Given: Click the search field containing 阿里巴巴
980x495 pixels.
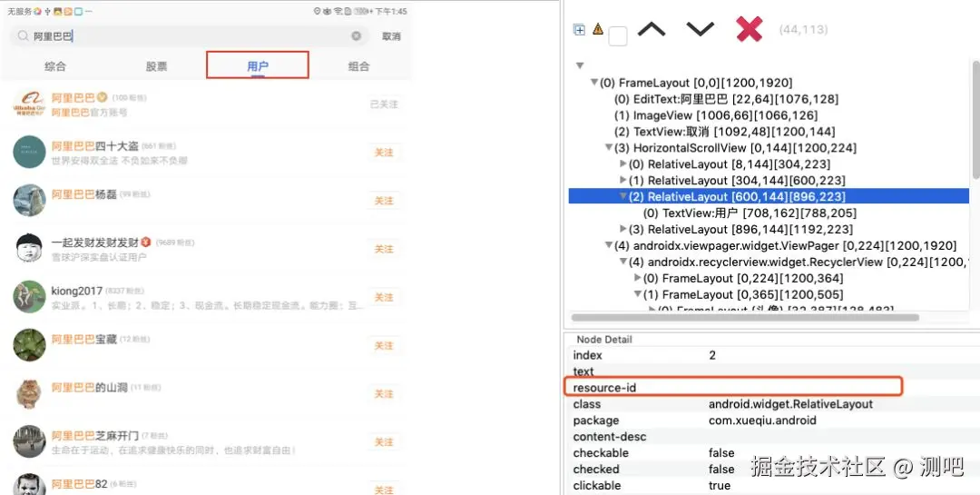Looking at the screenshot, I should tap(190, 36).
